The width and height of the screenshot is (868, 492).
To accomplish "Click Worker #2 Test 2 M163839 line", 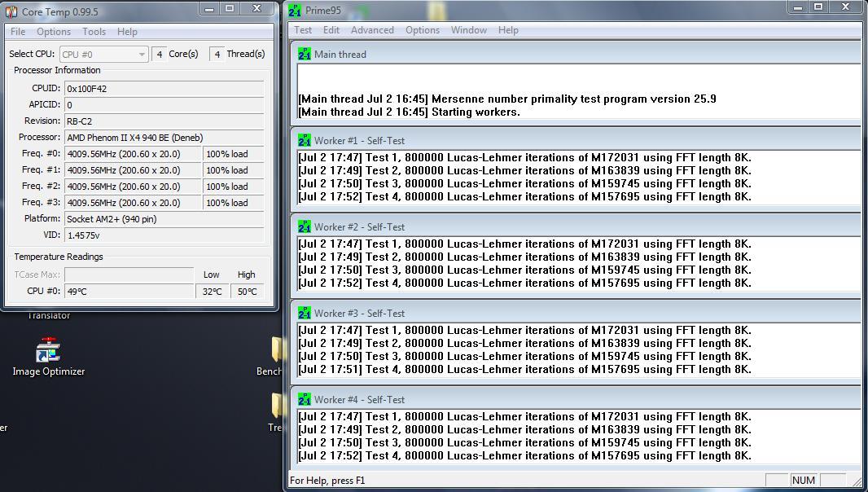I will tap(524, 257).
